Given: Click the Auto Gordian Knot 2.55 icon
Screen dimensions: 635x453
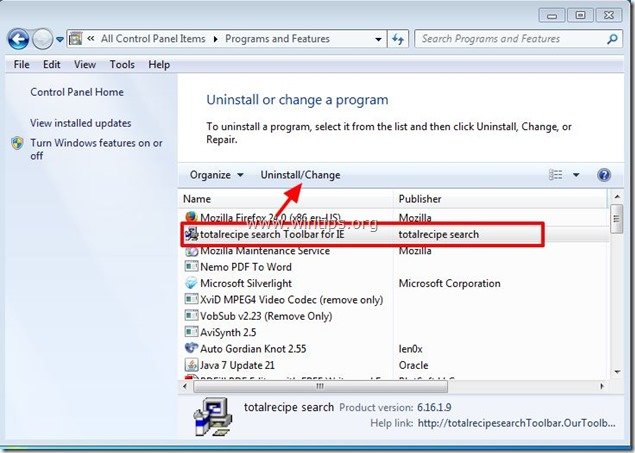Looking at the screenshot, I should [x=191, y=349].
